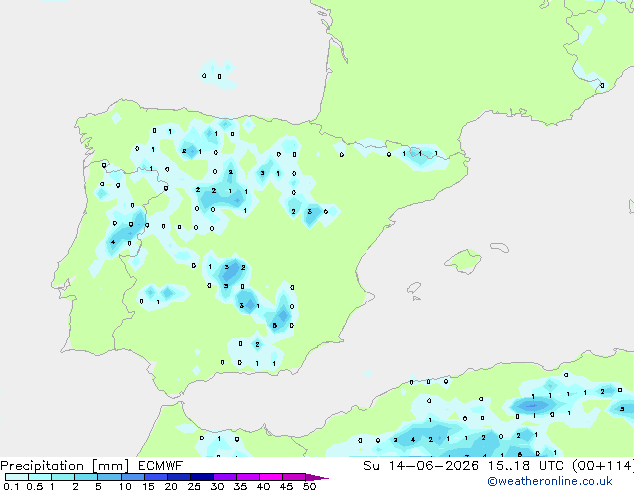Click the '35' legend label
Screen dimensions: 634x490
click(x=240, y=486)
